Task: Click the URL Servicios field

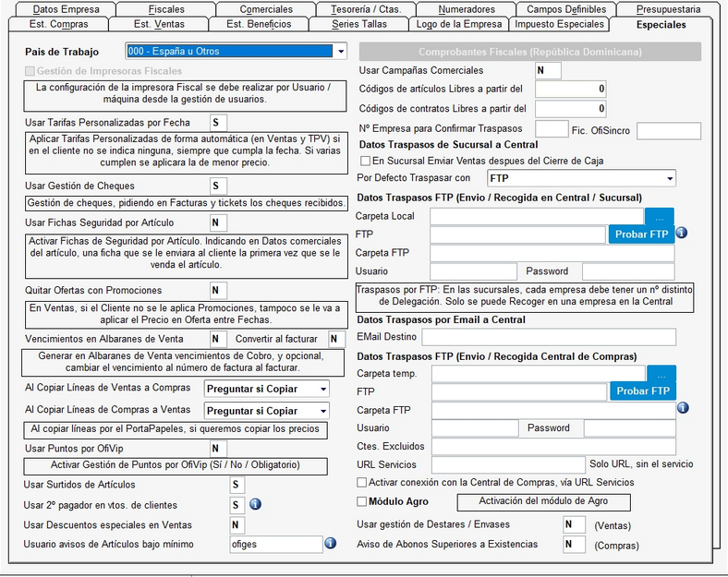Action: point(508,464)
